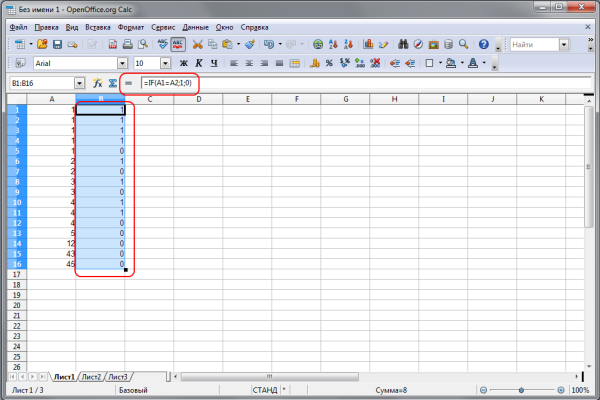Open the Данные menu

click(196, 28)
